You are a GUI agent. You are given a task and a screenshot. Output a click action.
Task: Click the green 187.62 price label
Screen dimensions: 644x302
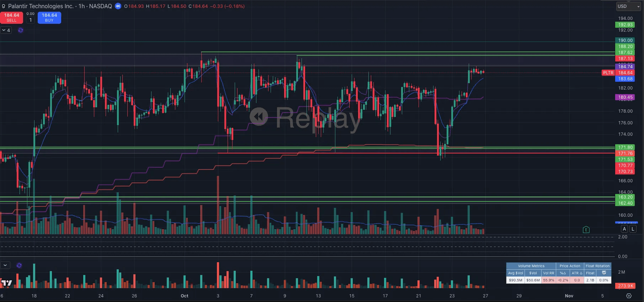coord(625,53)
